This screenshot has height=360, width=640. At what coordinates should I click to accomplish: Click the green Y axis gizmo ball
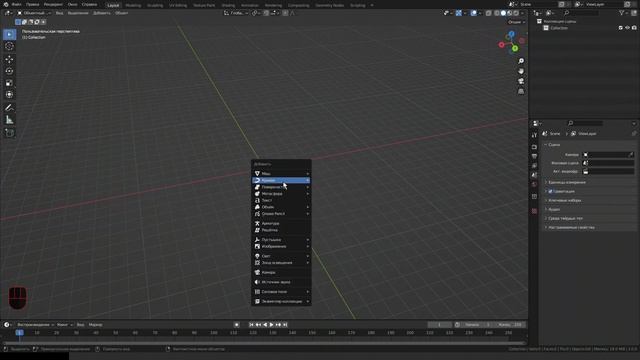pos(515,49)
